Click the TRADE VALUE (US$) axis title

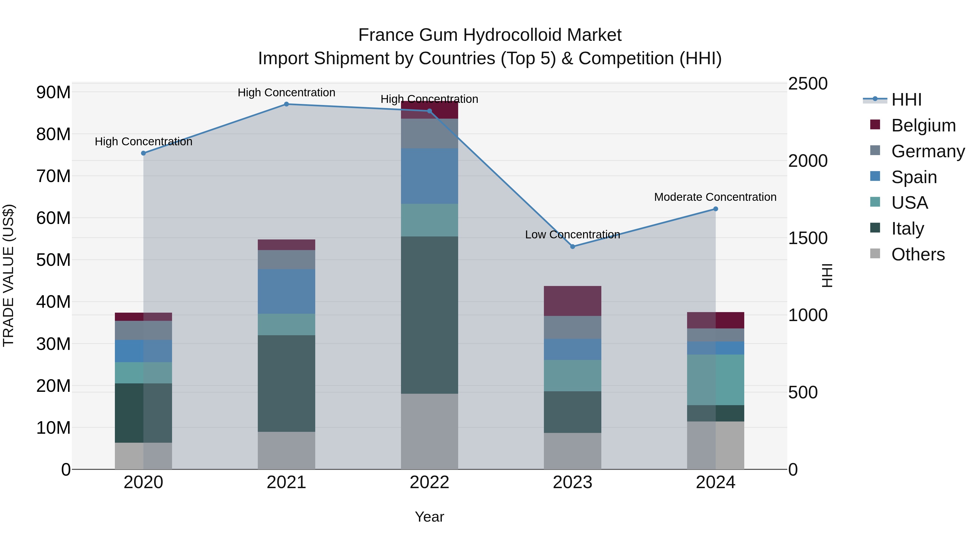(8, 276)
